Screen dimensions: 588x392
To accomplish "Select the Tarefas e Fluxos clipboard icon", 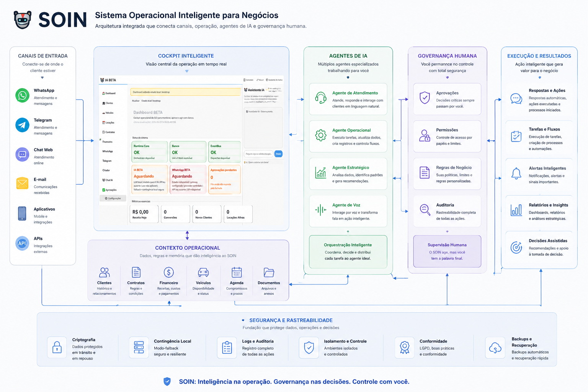I will point(516,136).
